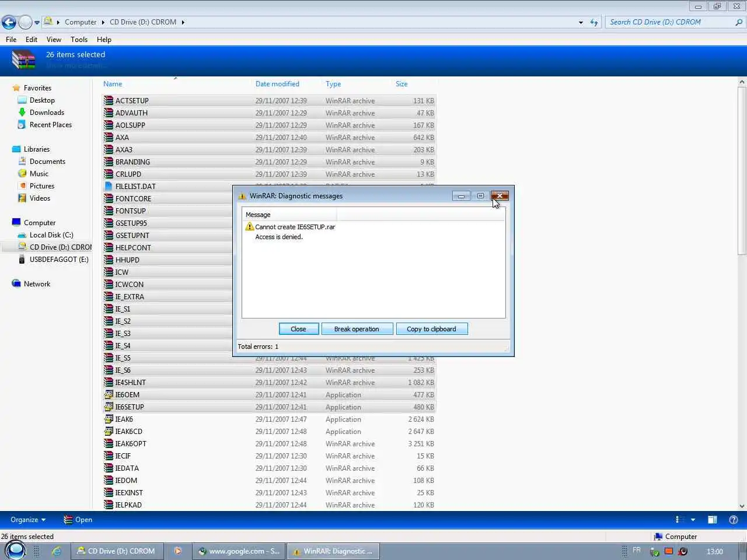The image size is (747, 560).
Task: Click the Message column header in dialog
Action: [x=289, y=215]
